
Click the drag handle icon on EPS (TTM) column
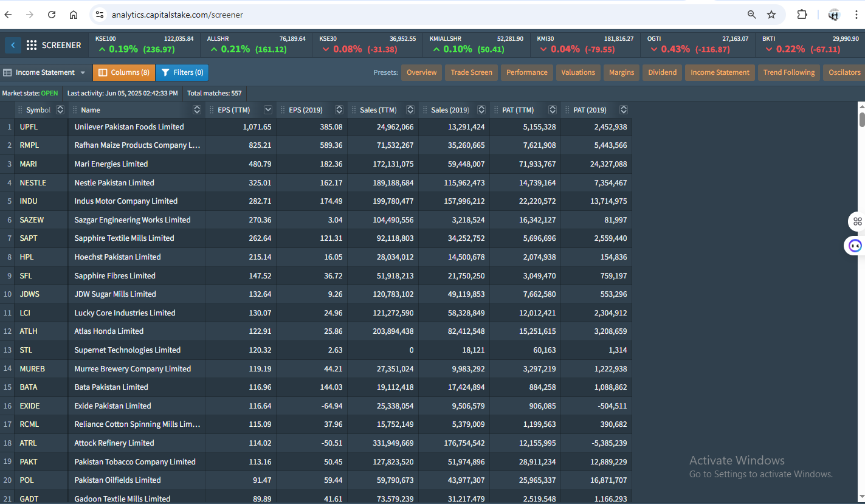coord(212,110)
